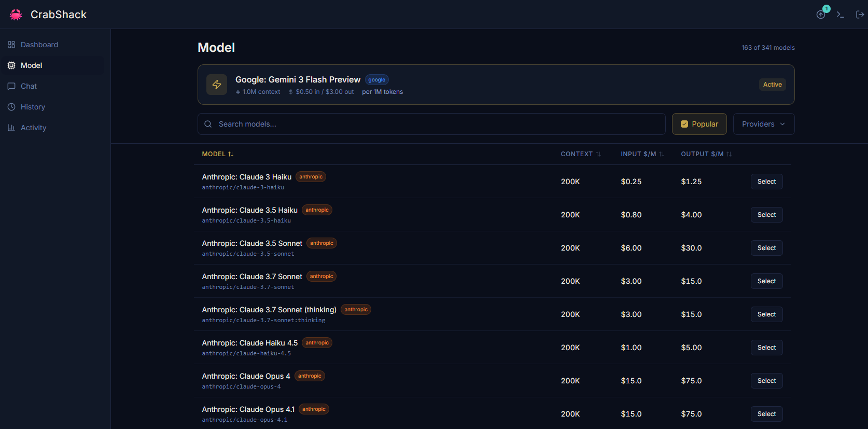Focus the Search models input field
Image resolution: width=868 pixels, height=429 pixels.
click(x=431, y=124)
